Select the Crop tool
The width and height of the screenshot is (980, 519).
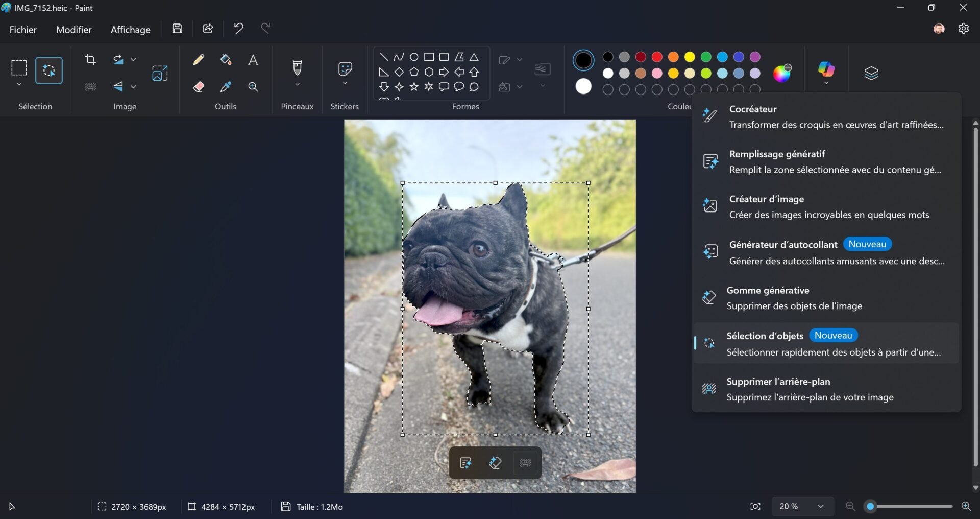pos(90,60)
